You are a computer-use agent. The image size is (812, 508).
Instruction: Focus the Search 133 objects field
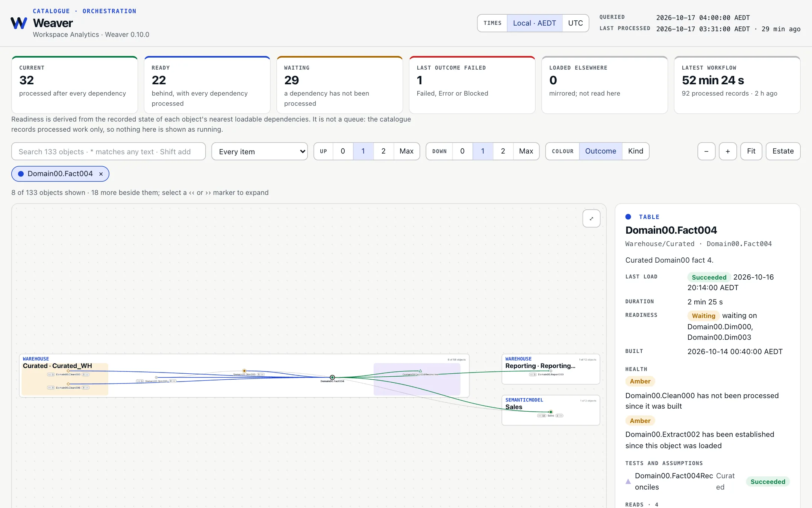pyautogui.click(x=108, y=151)
